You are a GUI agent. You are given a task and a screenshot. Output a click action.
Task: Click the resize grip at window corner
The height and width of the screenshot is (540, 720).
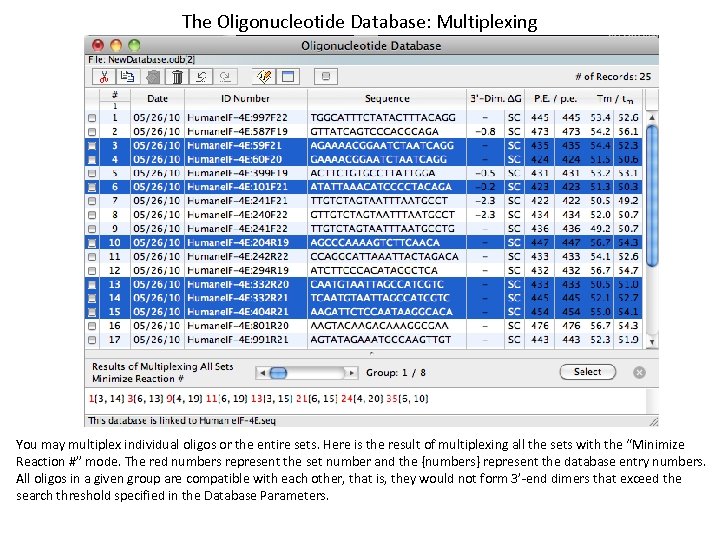(654, 421)
